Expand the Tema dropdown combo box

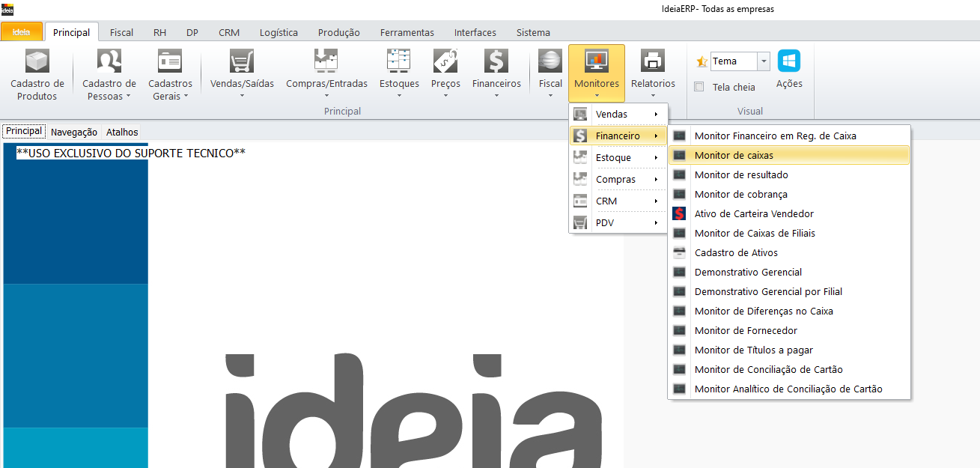tap(763, 61)
